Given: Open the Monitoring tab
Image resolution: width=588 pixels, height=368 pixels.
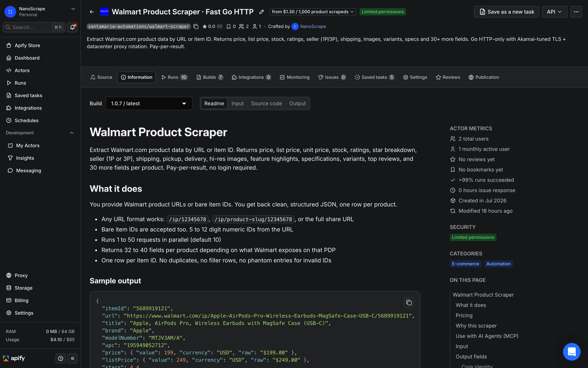Looking at the screenshot, I should pyautogui.click(x=295, y=77).
